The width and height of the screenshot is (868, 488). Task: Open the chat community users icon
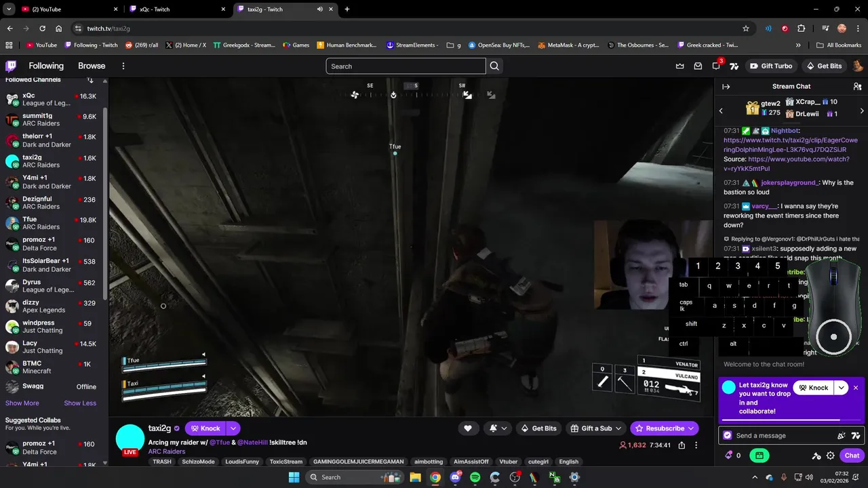tap(857, 87)
